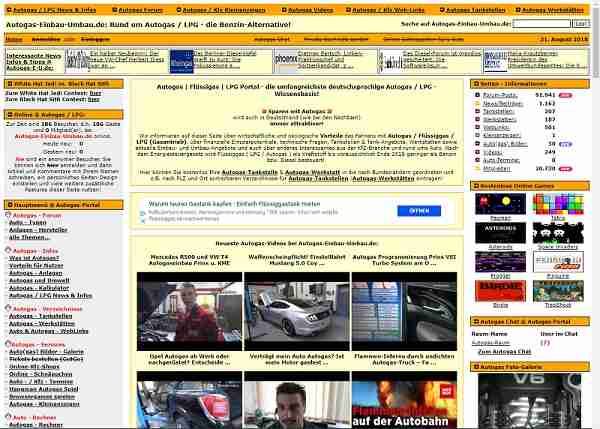Play the Mercedes R500 und VW T4 video
Screen dimensions: 600x429
point(189,311)
